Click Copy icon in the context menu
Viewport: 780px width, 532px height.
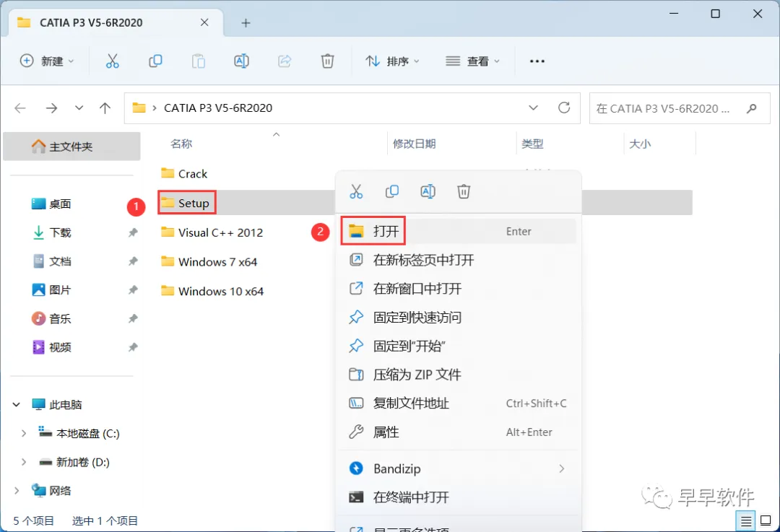pos(392,191)
